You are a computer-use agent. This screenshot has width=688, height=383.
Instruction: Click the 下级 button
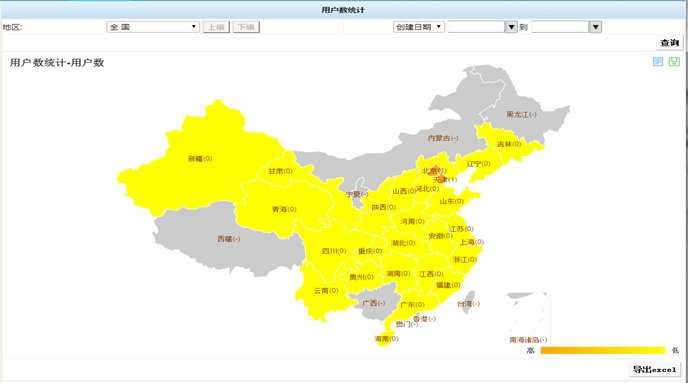pyautogui.click(x=246, y=27)
